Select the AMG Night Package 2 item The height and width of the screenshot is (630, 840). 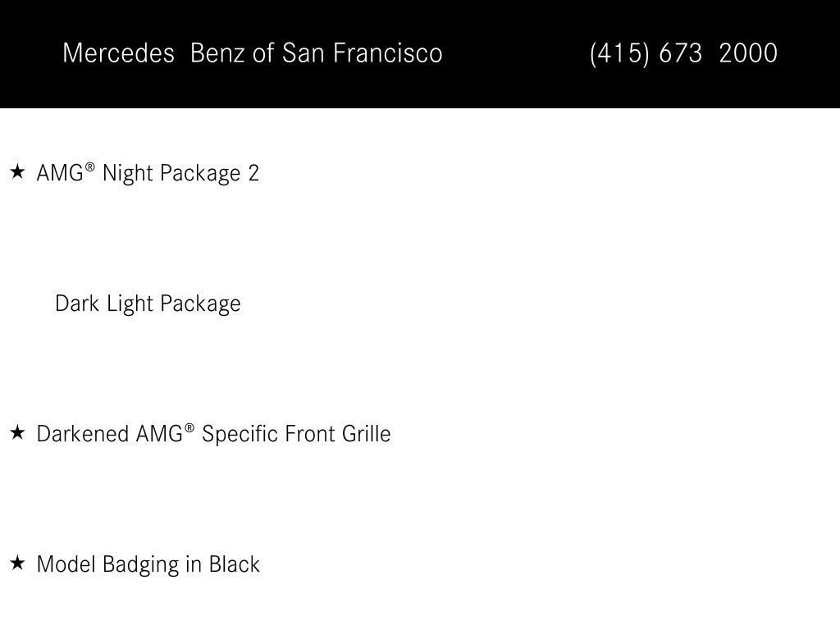[x=148, y=173]
